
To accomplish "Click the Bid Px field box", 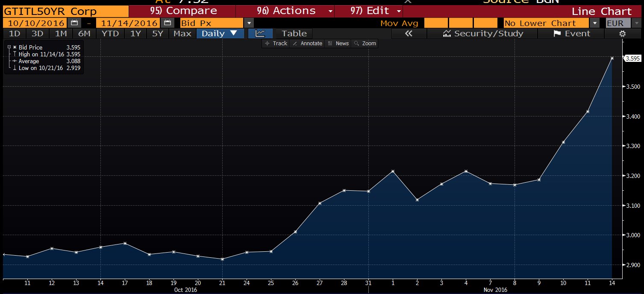I will tap(212, 23).
